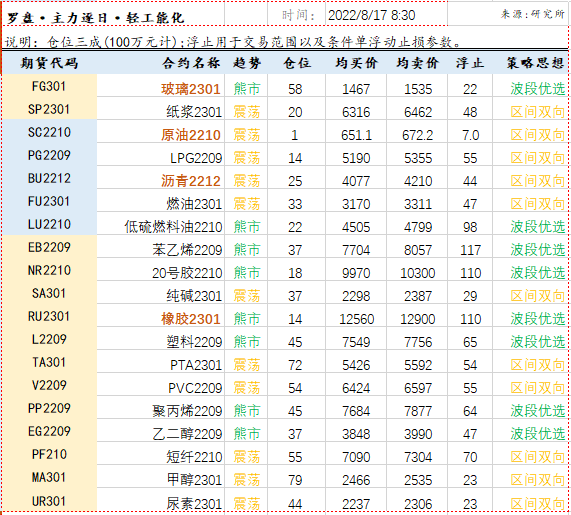Image resolution: width=571 pixels, height=515 pixels.
Task: Click the 聚丙烯2209 contract name
Action: pyautogui.click(x=187, y=411)
